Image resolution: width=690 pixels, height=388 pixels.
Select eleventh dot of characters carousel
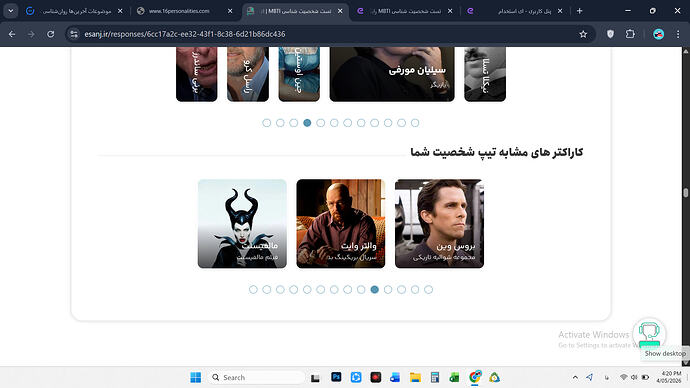pyautogui.click(x=388, y=289)
